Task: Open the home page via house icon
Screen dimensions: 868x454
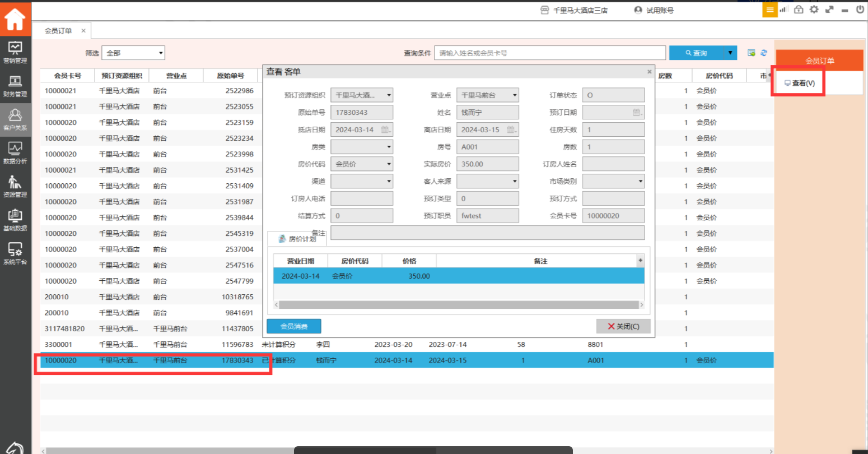Action: click(15, 19)
